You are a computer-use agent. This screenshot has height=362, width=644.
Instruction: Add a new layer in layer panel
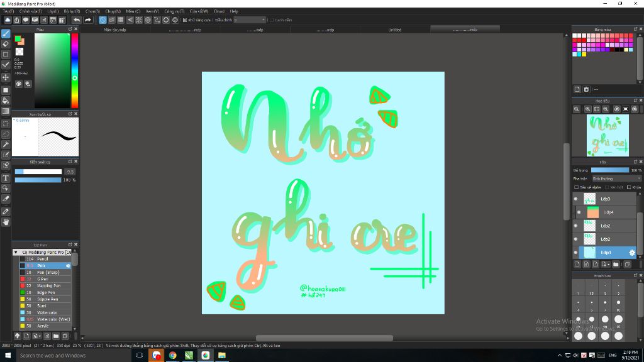[x=577, y=265]
